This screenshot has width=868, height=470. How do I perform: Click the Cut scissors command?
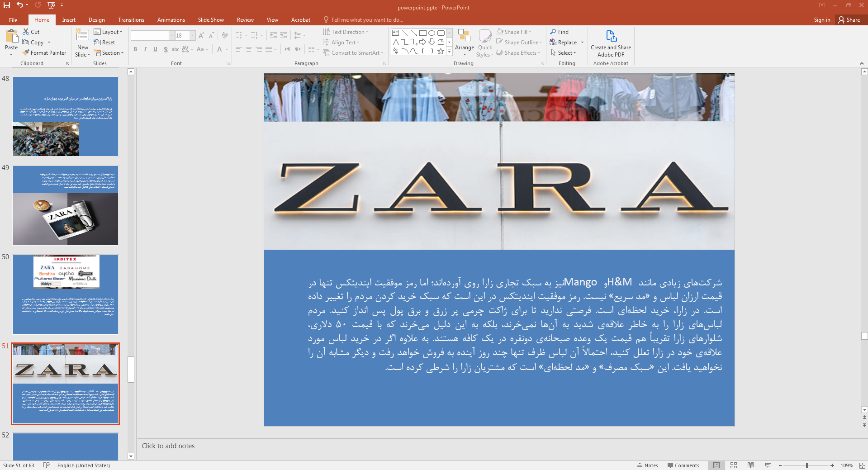[x=31, y=32]
